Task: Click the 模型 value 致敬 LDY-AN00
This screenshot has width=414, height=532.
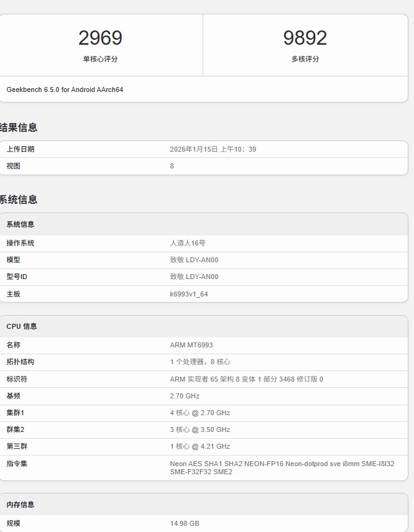Action: point(194,260)
